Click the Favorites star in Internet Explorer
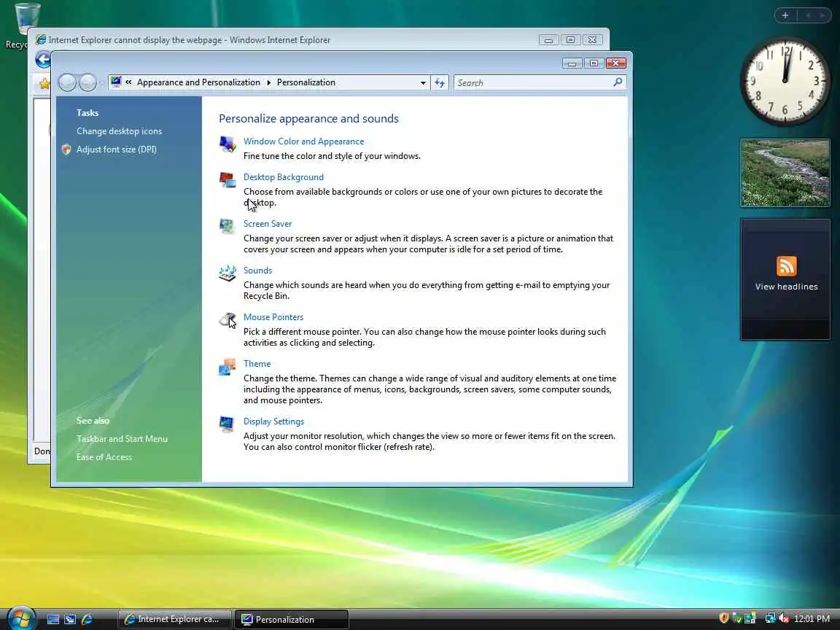 coord(44,84)
